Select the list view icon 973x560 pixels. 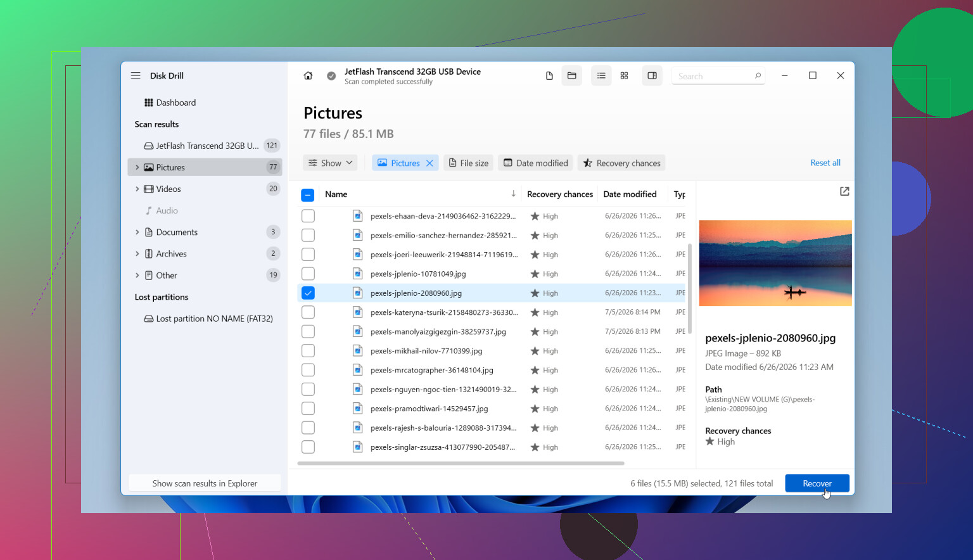click(601, 75)
